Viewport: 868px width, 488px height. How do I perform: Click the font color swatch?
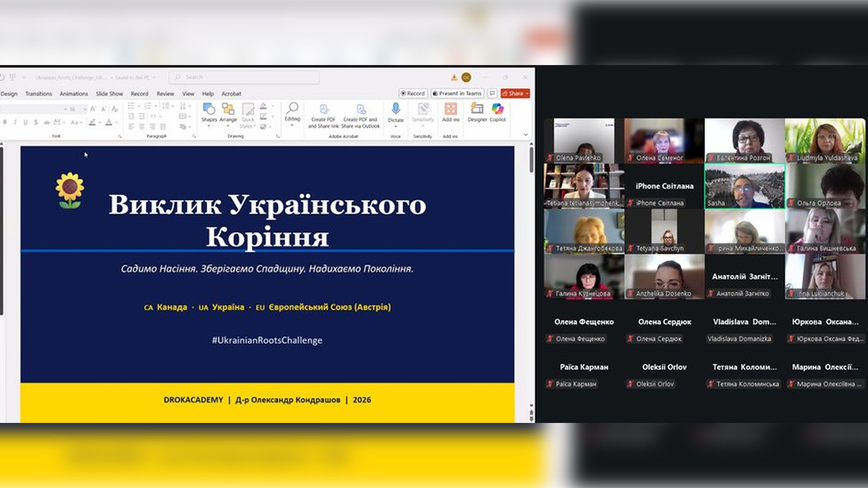[109, 122]
